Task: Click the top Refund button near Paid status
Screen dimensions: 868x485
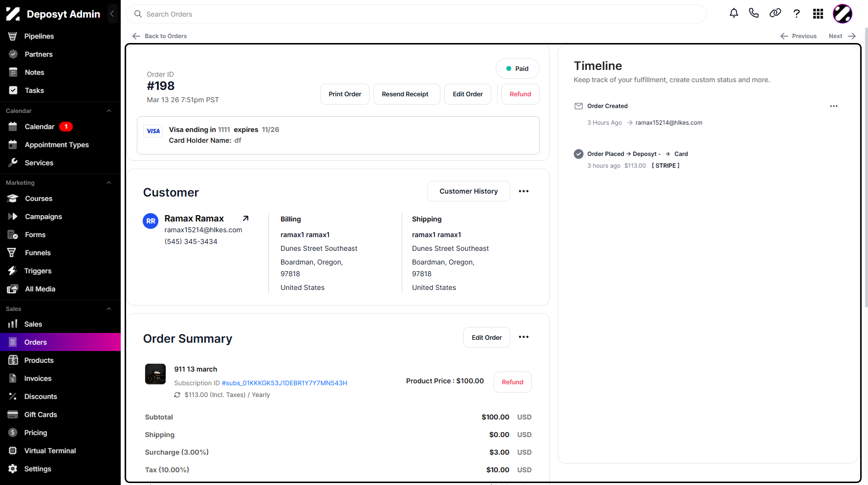Action: (x=520, y=94)
